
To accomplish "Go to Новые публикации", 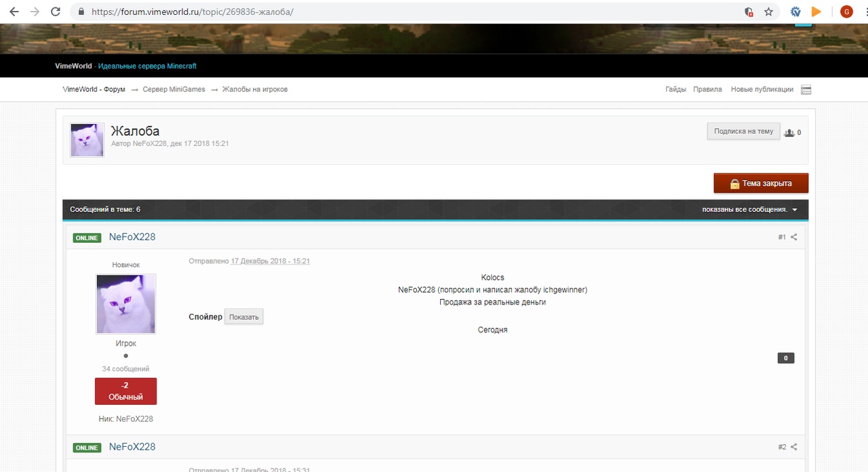I will coord(762,90).
